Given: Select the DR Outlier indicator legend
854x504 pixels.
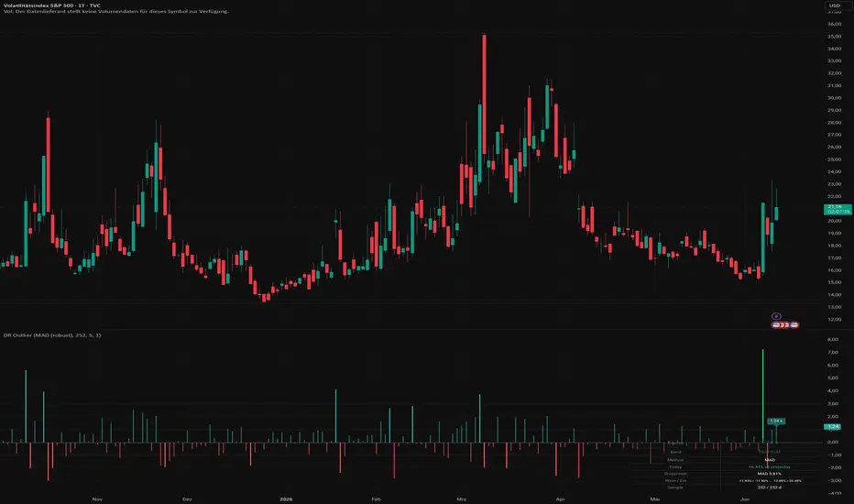Looking at the screenshot, I should [52, 335].
